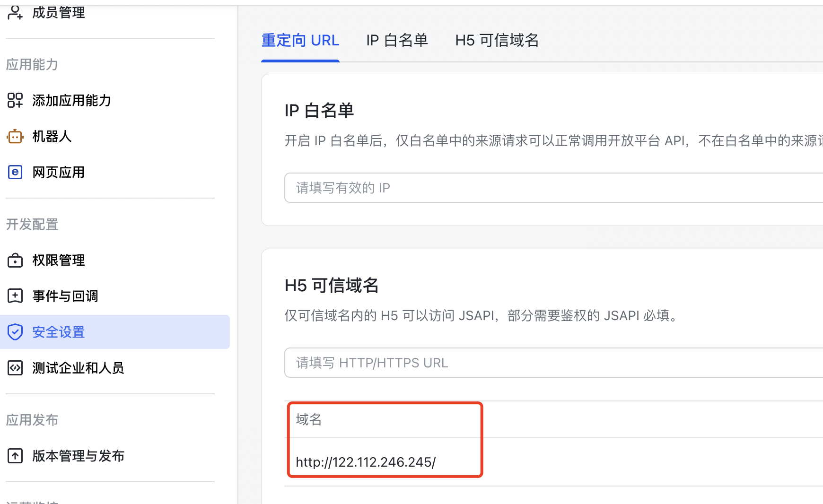Click the 版本管理与发布 upload icon
Image resolution: width=823 pixels, height=504 pixels.
pos(15,455)
